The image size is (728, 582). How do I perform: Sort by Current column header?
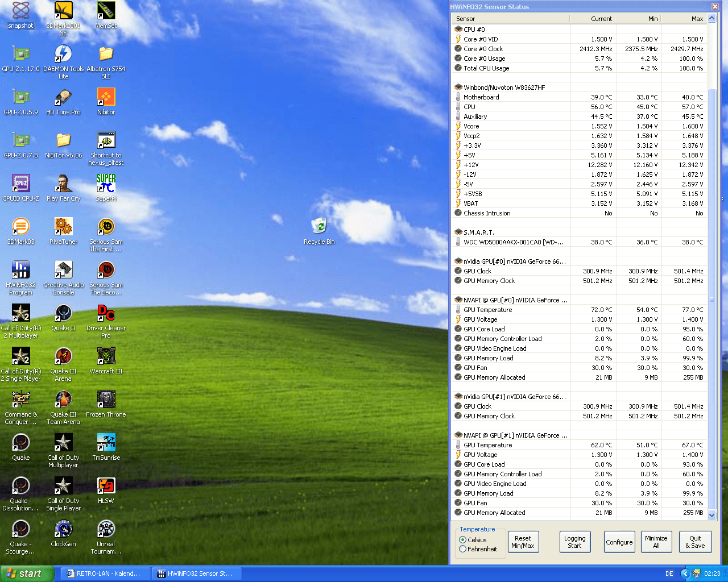(x=593, y=19)
